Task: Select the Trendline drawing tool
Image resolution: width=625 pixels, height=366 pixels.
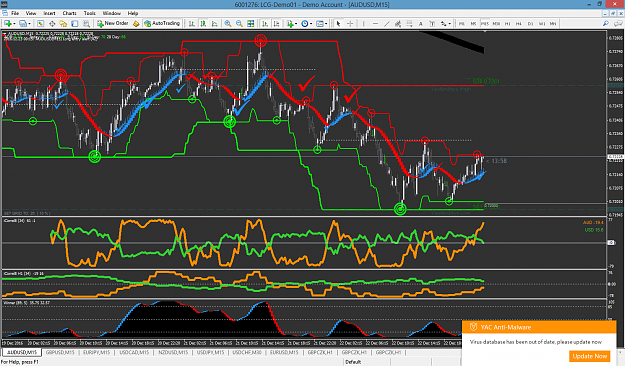Action: [386, 24]
